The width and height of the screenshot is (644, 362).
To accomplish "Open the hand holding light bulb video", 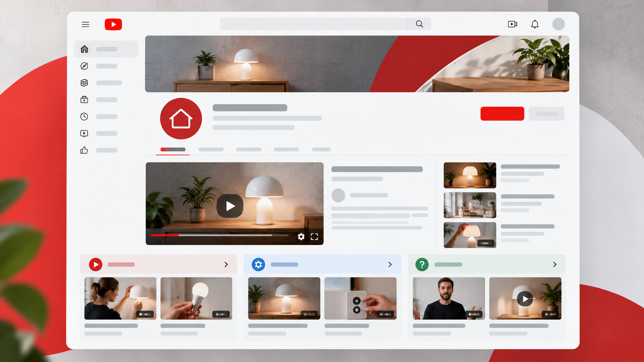I will click(x=196, y=298).
